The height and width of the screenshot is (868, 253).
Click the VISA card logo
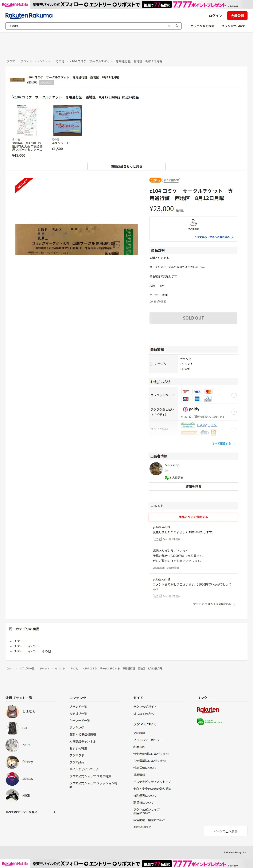(197, 392)
